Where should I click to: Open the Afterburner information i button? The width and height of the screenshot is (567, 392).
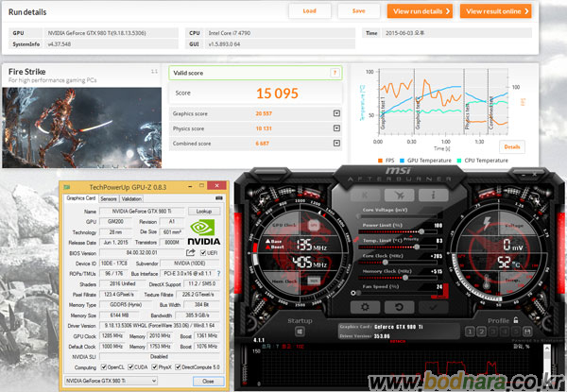pyautogui.click(x=433, y=196)
